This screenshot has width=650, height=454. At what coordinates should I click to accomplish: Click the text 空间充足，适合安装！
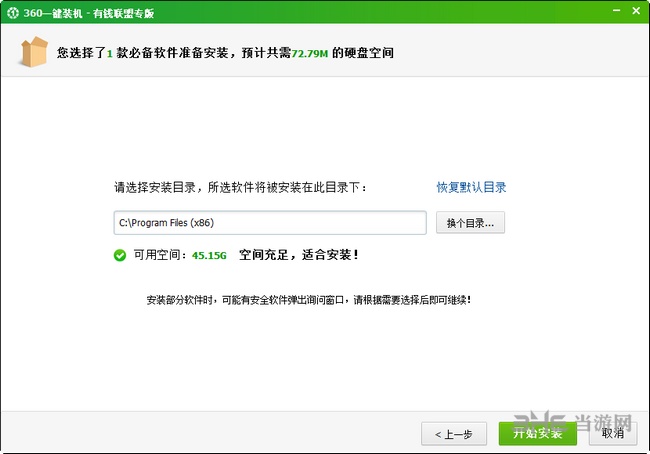(299, 255)
